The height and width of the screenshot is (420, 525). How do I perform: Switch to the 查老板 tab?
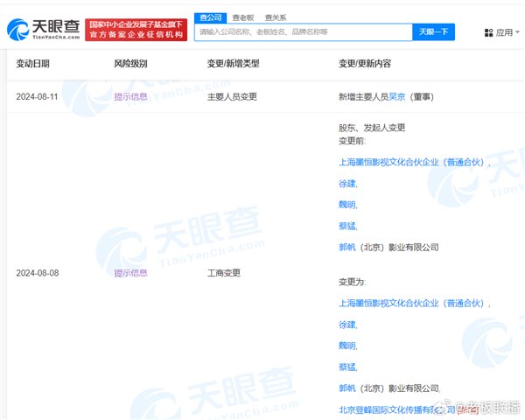coord(243,17)
